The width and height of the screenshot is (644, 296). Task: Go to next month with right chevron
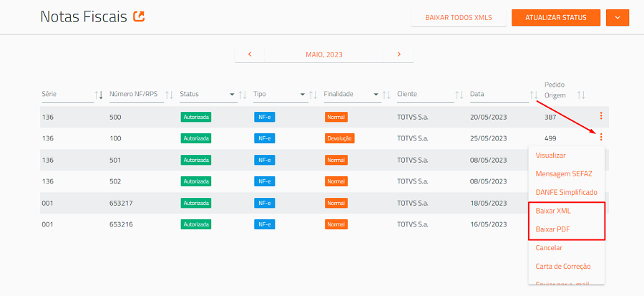[399, 54]
